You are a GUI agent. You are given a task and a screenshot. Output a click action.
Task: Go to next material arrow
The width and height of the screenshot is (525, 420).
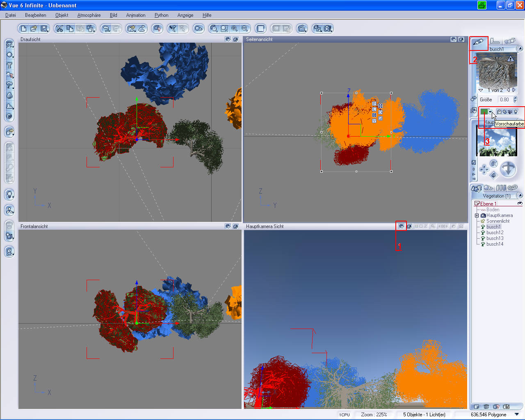coord(514,90)
